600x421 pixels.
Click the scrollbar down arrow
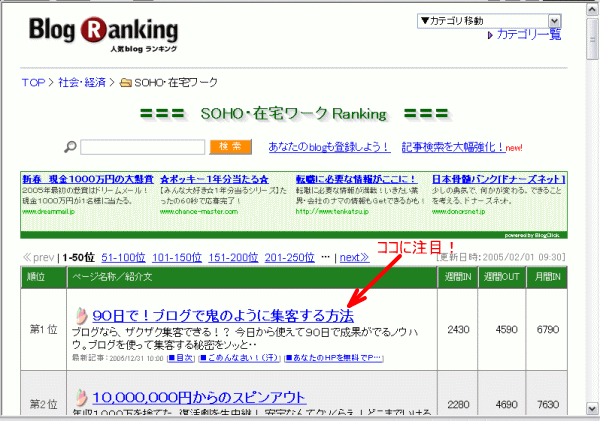(x=593, y=408)
